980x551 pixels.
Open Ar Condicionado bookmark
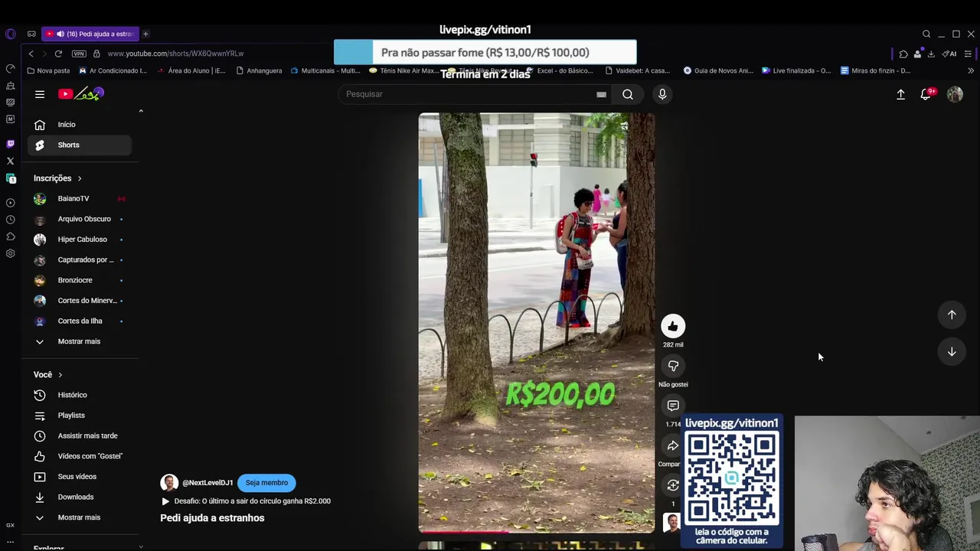(113, 70)
